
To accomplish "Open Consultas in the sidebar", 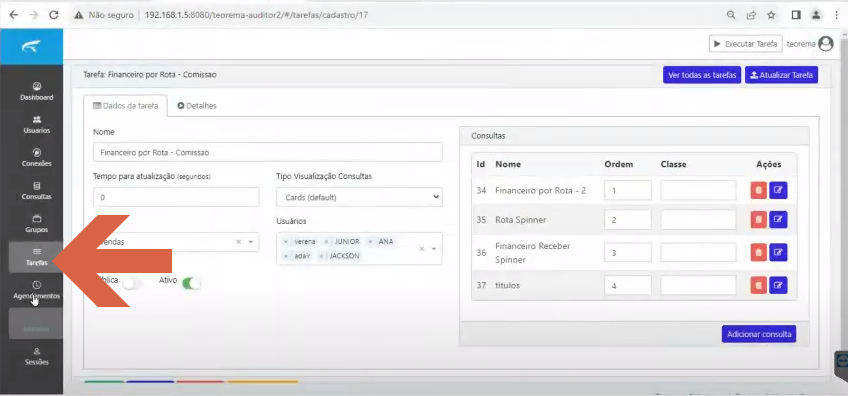I will [x=37, y=190].
